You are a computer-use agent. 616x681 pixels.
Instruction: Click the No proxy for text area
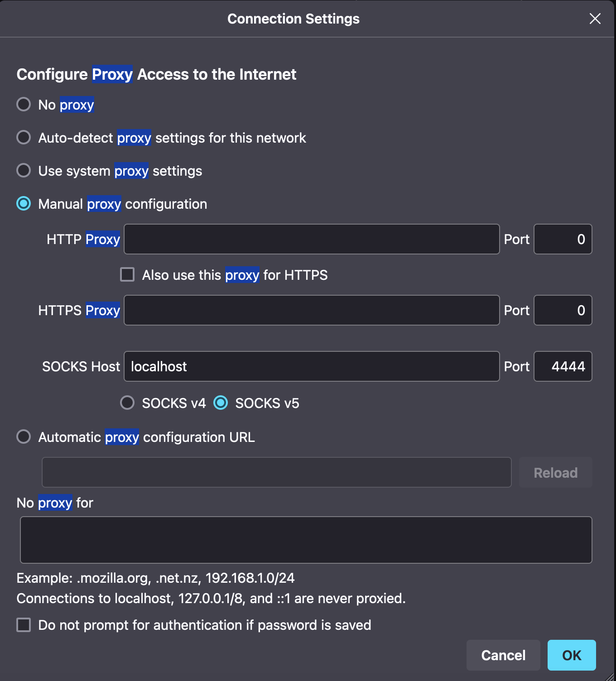coord(306,540)
